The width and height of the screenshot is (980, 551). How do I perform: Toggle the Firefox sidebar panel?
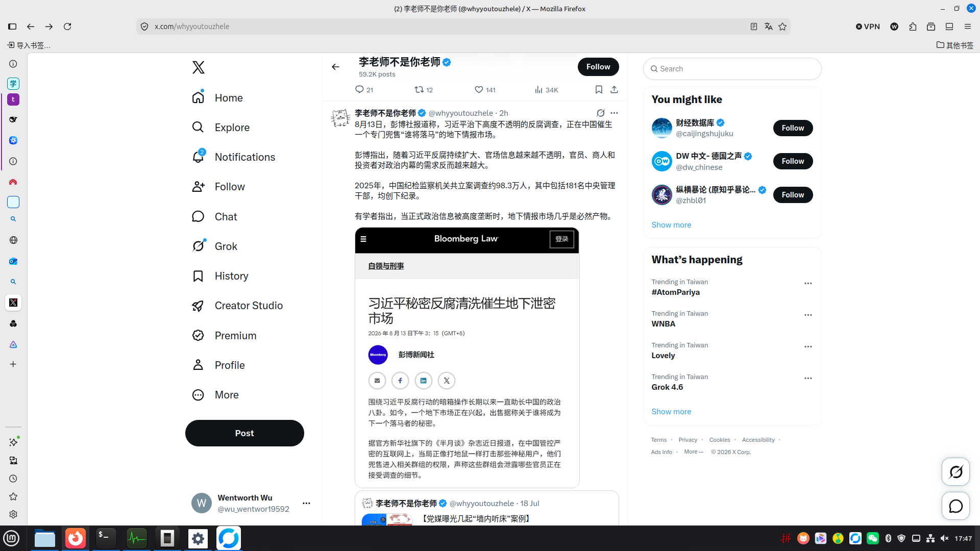[x=12, y=27]
